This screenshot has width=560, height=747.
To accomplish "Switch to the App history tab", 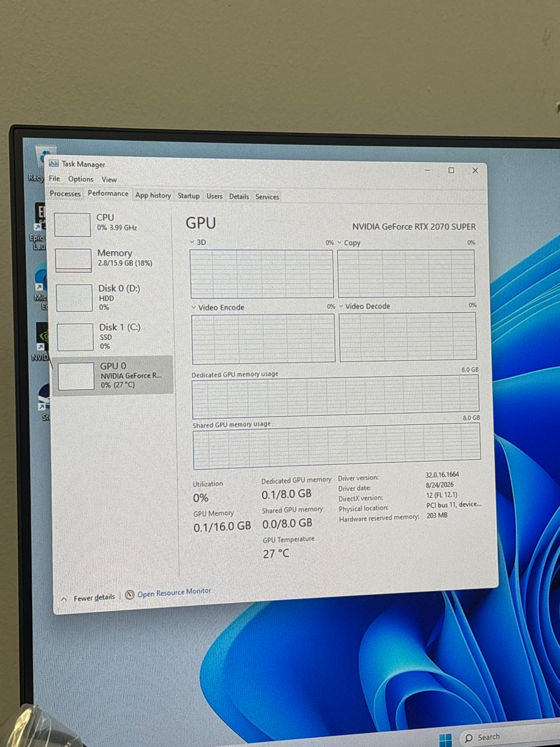I will click(x=153, y=195).
